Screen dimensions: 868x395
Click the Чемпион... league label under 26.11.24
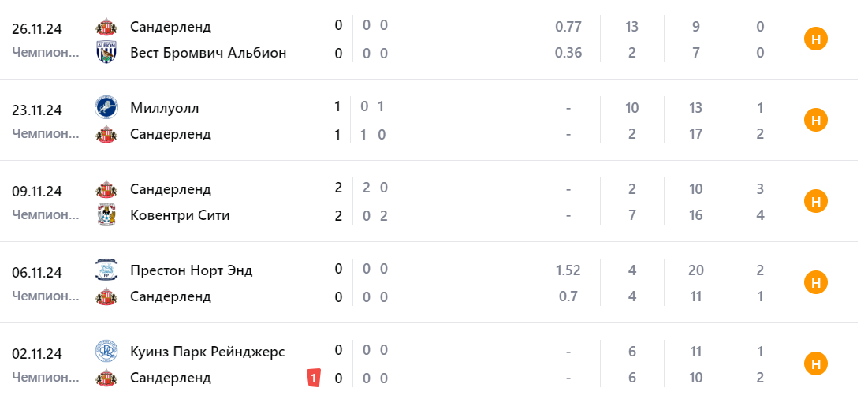pos(46,53)
